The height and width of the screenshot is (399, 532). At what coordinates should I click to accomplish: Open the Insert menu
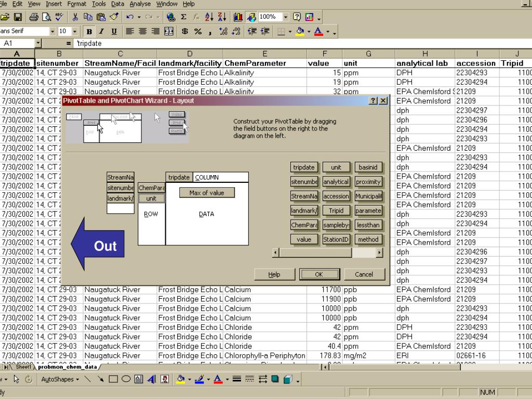(54, 4)
